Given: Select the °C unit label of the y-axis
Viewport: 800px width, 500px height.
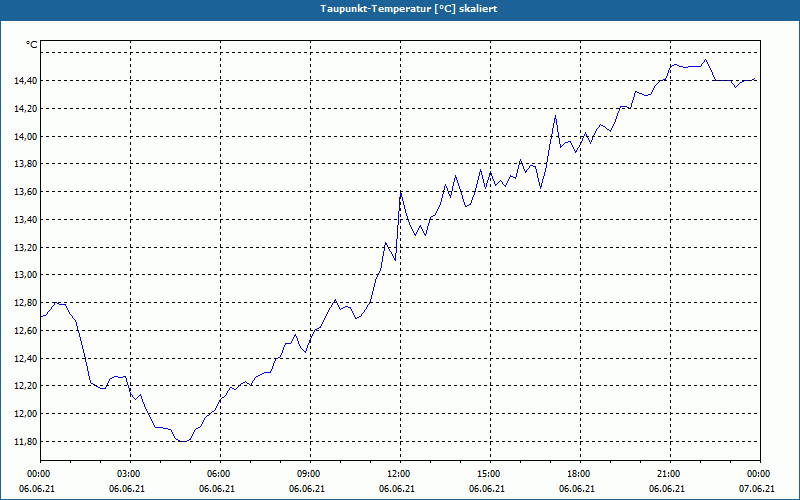Looking at the screenshot, I should click(x=32, y=45).
